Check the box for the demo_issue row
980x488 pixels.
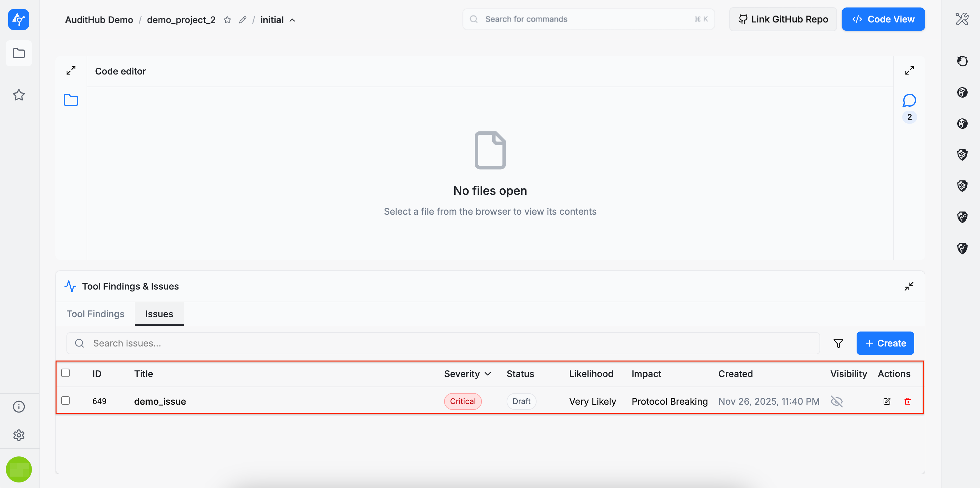coord(65,400)
